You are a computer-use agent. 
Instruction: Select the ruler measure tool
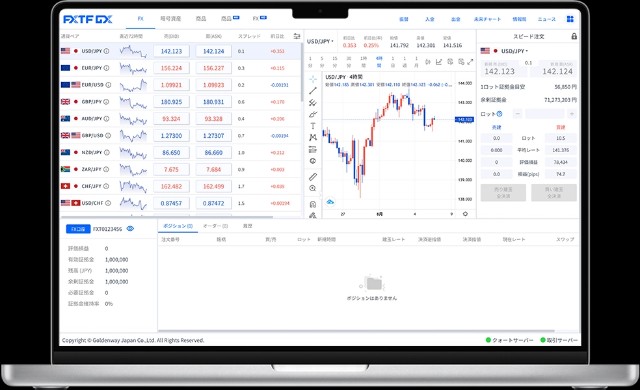coord(313,177)
